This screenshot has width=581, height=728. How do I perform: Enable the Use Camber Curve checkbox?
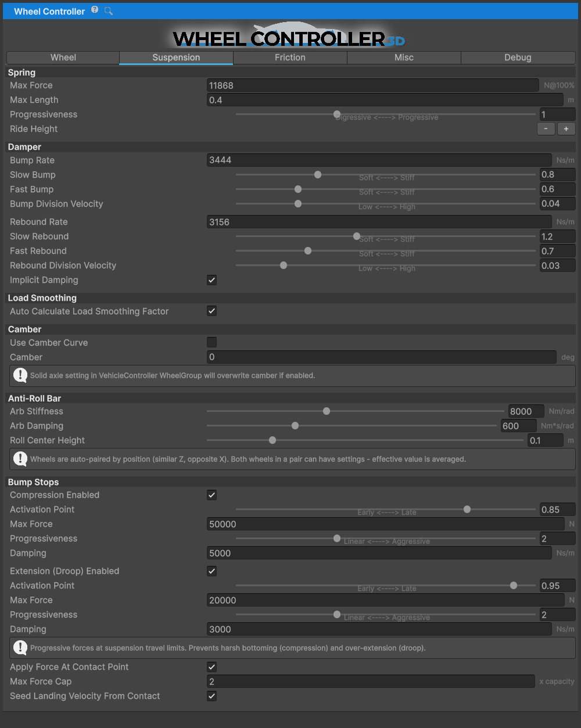point(212,342)
